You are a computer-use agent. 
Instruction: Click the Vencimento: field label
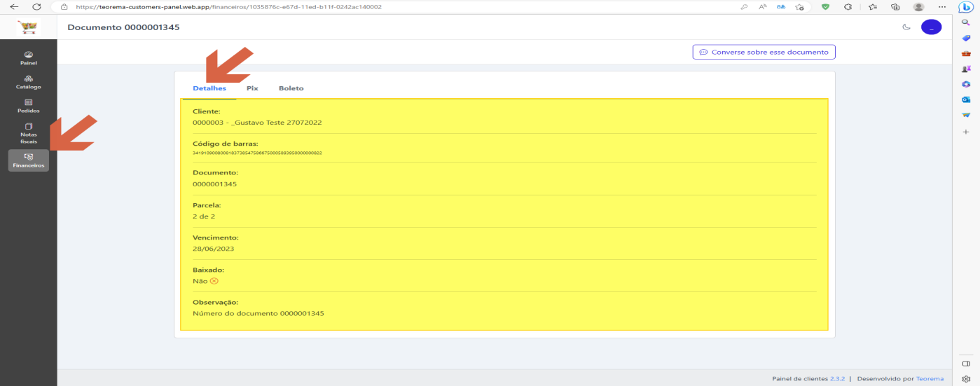click(x=215, y=237)
